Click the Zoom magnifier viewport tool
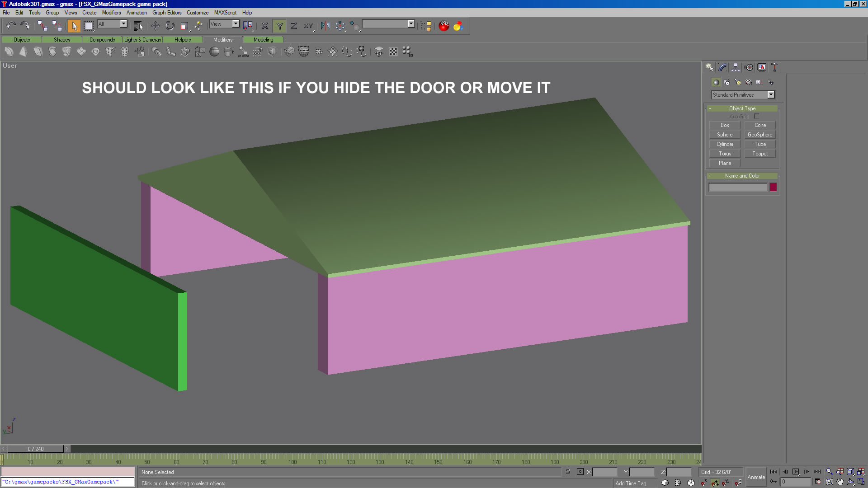 click(x=829, y=472)
